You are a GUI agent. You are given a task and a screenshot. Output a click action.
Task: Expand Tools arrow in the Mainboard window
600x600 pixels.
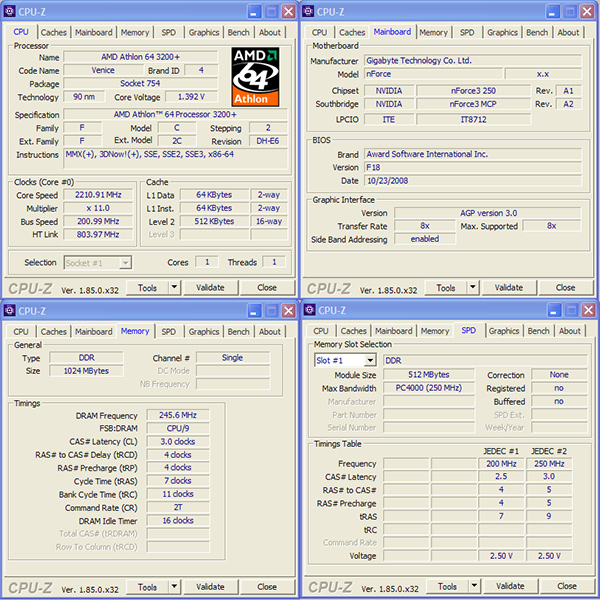(473, 287)
